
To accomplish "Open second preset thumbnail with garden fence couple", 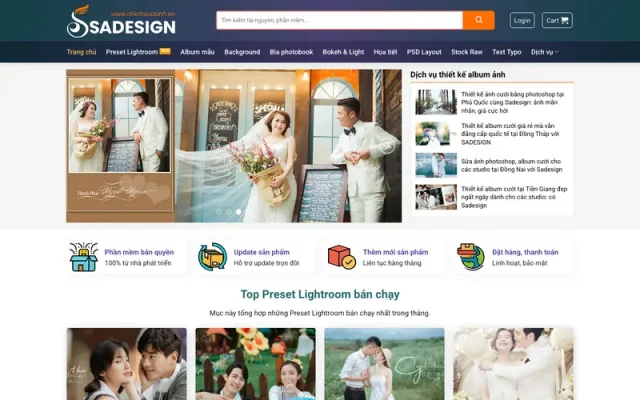I will [256, 364].
